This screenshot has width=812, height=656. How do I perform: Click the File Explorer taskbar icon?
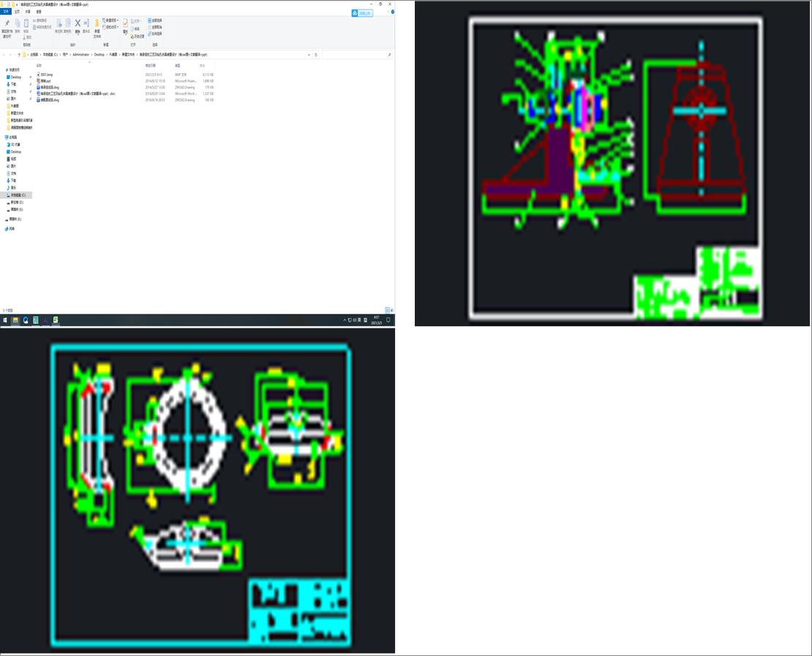click(15, 320)
